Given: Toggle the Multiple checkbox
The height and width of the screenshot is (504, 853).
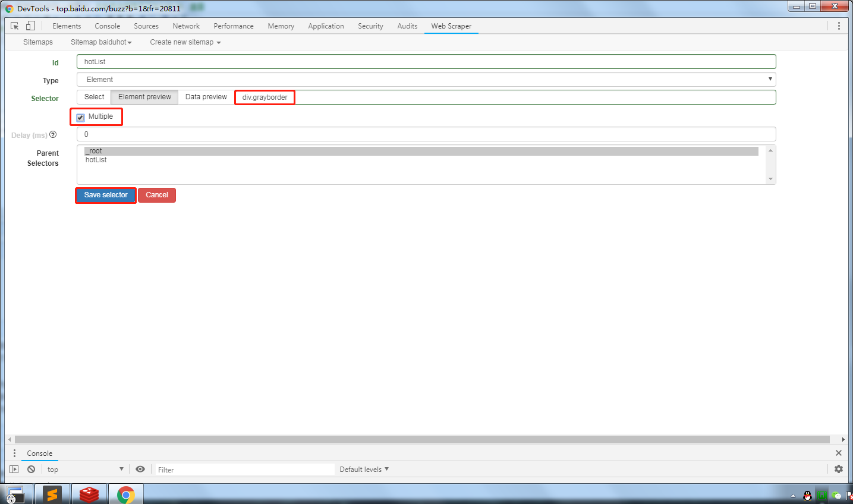Looking at the screenshot, I should [x=81, y=117].
